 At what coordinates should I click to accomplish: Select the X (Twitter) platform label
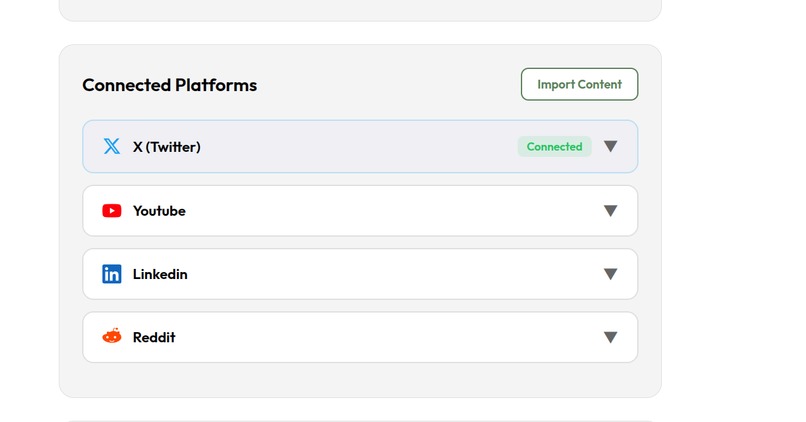click(x=167, y=147)
